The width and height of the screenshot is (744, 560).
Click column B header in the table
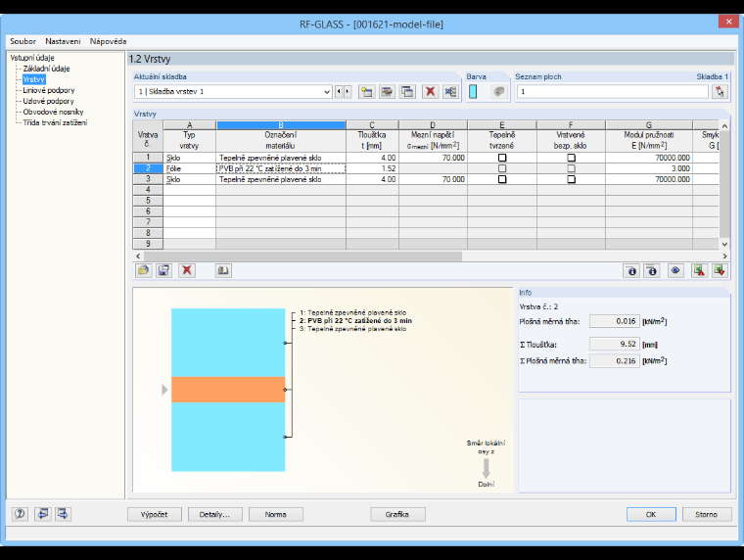click(x=281, y=125)
